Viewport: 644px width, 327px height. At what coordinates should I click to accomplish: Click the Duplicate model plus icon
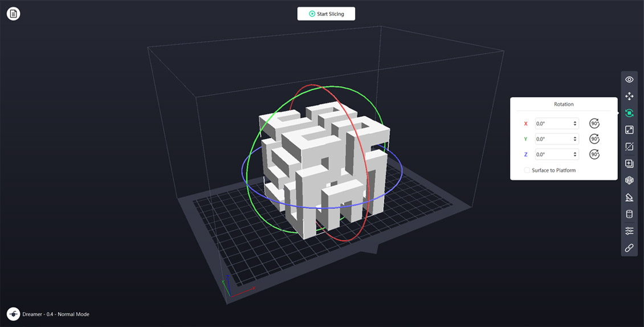click(629, 163)
